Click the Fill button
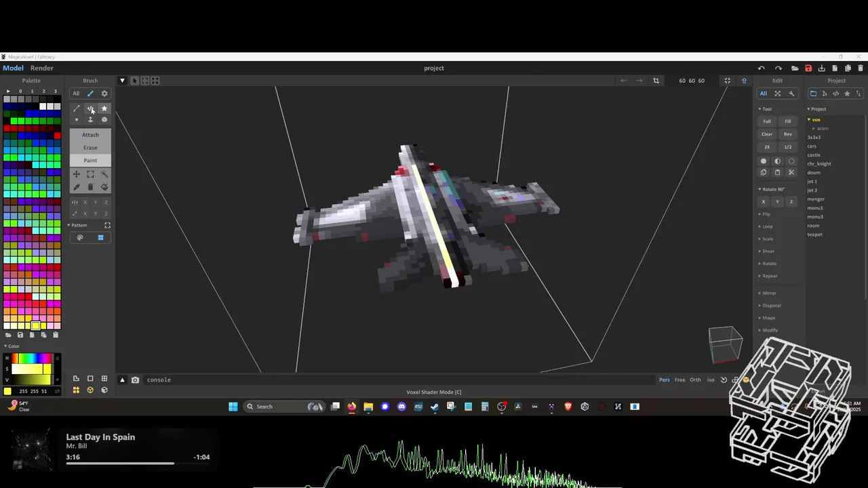The height and width of the screenshot is (488, 868). 788,121
